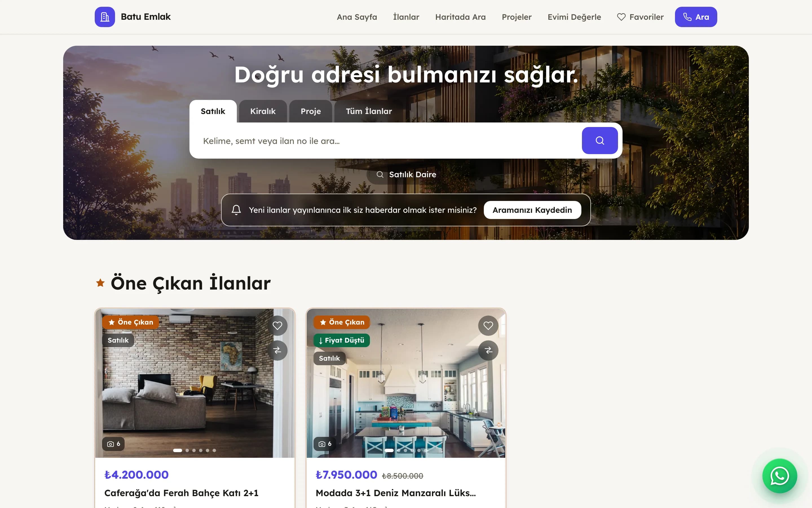Select the Tüm İlanlar tab

tap(369, 111)
